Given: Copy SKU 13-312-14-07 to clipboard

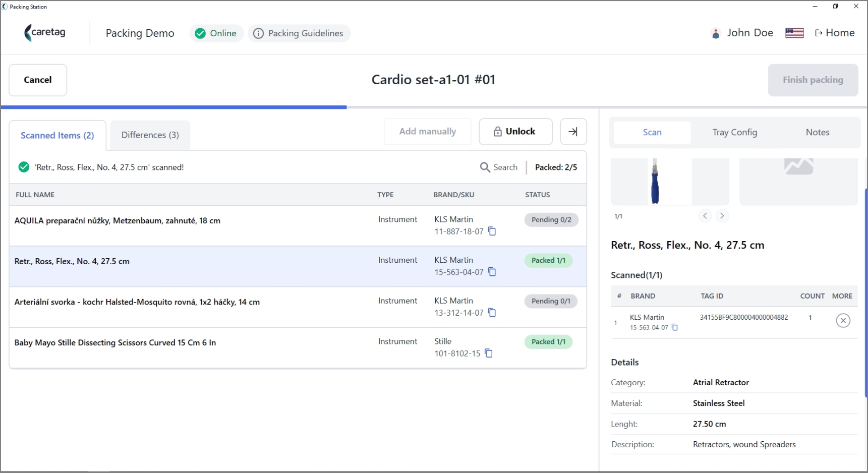Looking at the screenshot, I should pyautogui.click(x=492, y=313).
